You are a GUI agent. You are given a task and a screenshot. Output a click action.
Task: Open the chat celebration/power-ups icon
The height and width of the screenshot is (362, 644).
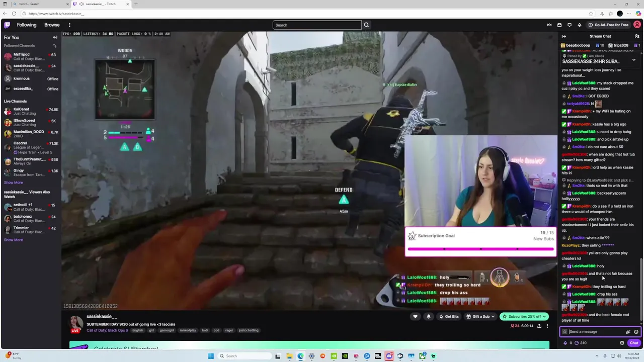point(628,332)
